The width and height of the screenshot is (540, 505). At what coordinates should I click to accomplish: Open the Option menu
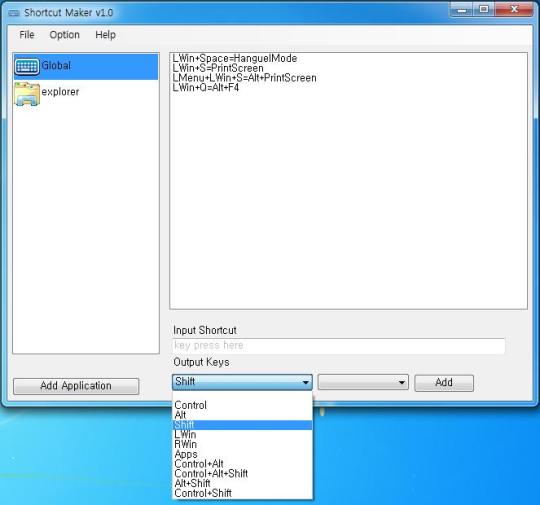pos(64,35)
